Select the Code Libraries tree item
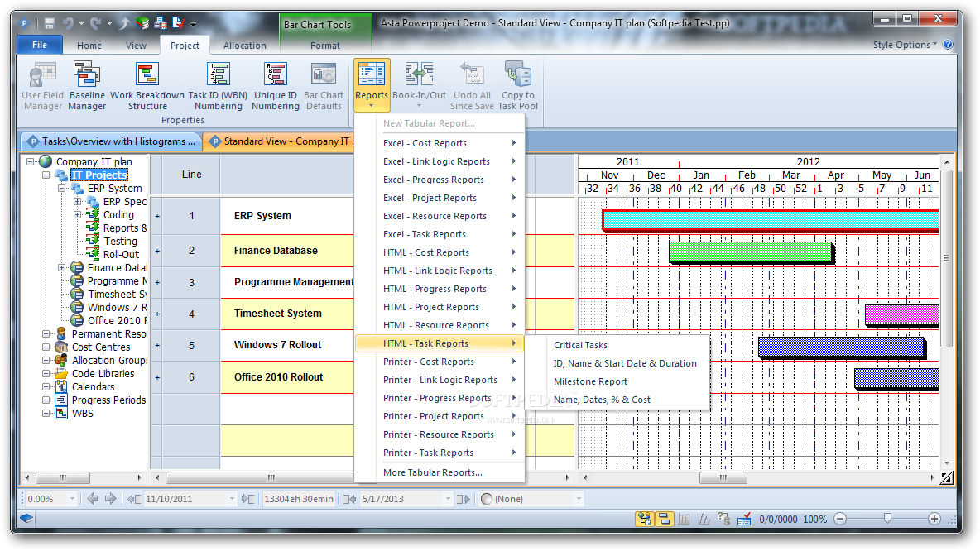The image size is (980, 551). 103,374
